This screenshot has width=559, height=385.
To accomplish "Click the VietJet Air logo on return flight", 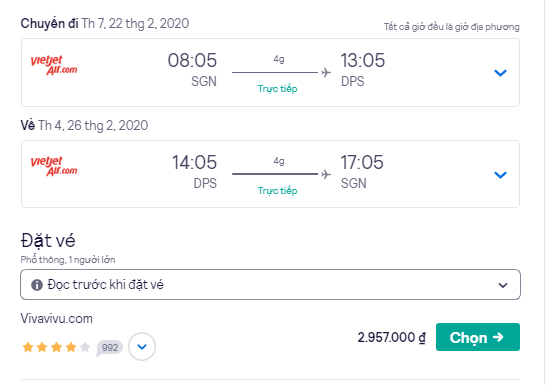I will coord(54,166).
